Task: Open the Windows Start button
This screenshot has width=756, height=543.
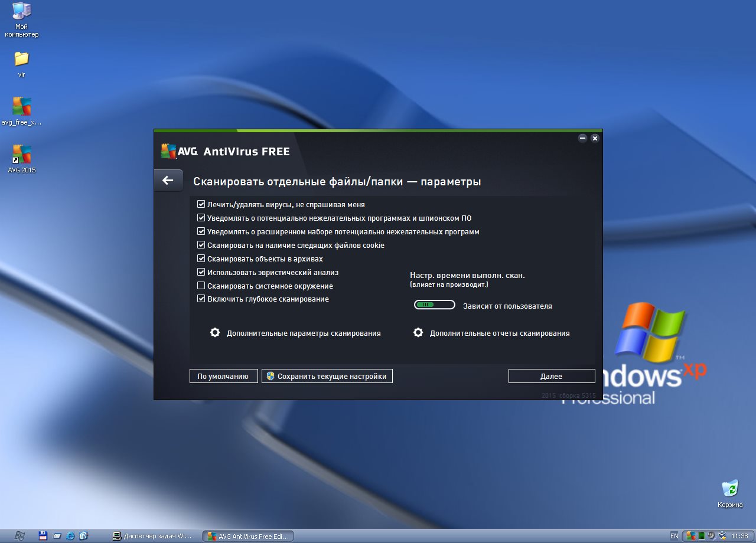Action: (x=19, y=536)
